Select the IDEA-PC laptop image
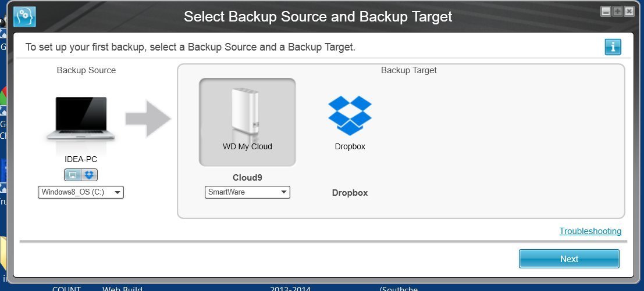Viewport: 644px width, 291px height. pos(81,119)
